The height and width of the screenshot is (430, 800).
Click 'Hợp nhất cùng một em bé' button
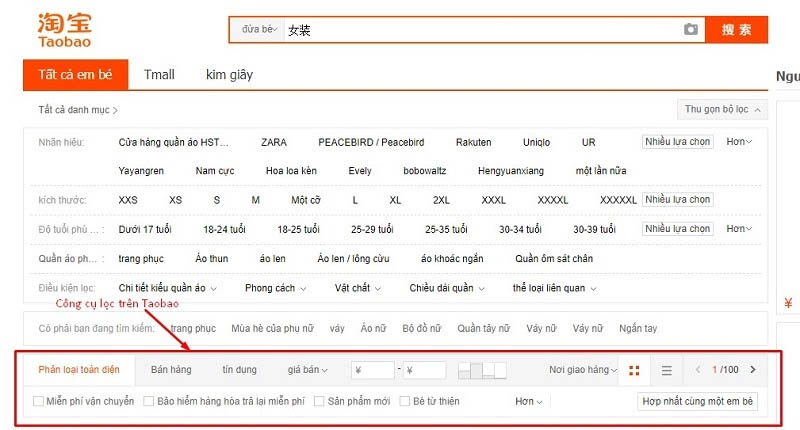click(x=697, y=401)
